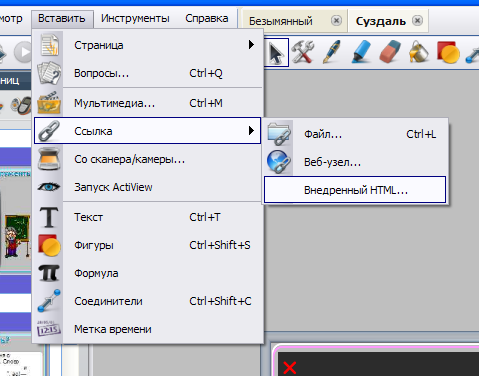479x376 pixels.
Task: Switch to the Безымянный tab
Action: click(281, 21)
